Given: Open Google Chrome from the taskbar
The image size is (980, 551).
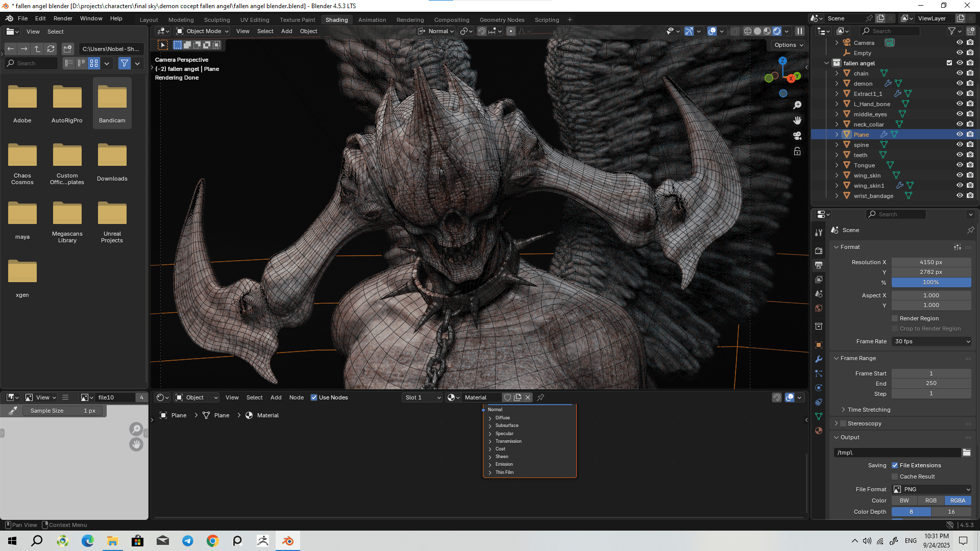Looking at the screenshot, I should [x=213, y=541].
